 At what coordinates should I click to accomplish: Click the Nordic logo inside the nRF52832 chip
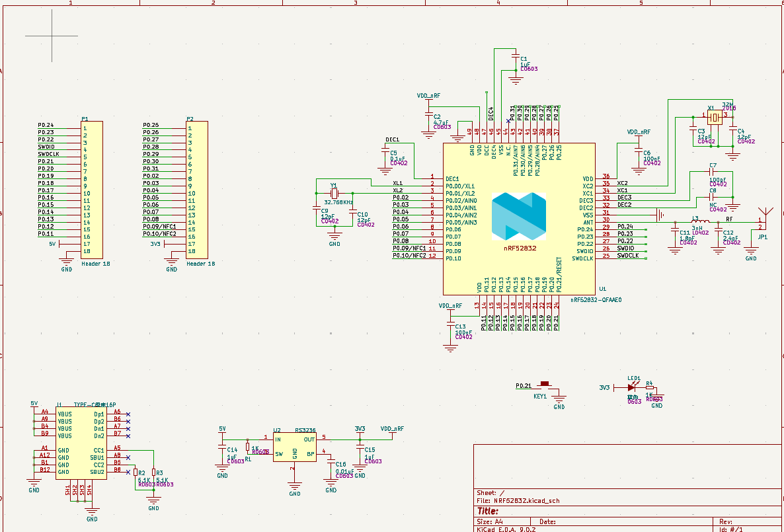(x=518, y=217)
